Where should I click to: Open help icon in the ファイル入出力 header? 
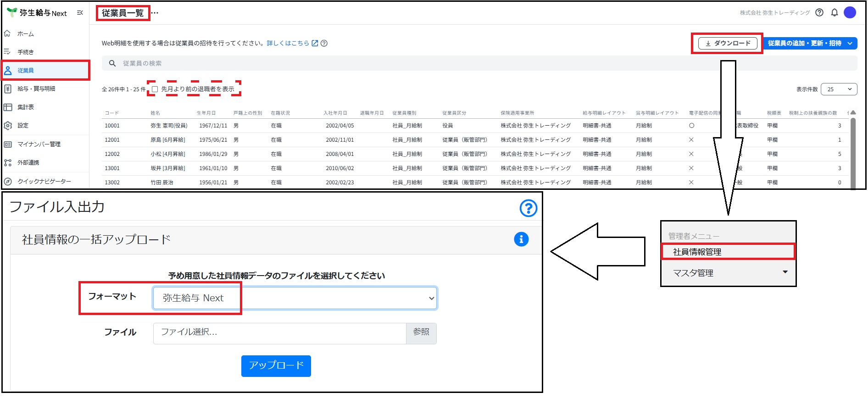[x=529, y=208]
